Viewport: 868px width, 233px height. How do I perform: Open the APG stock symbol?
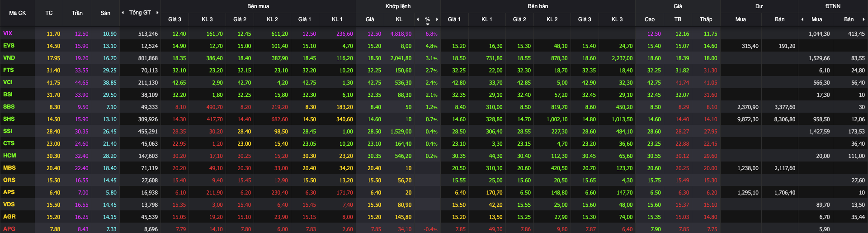[x=9, y=229]
